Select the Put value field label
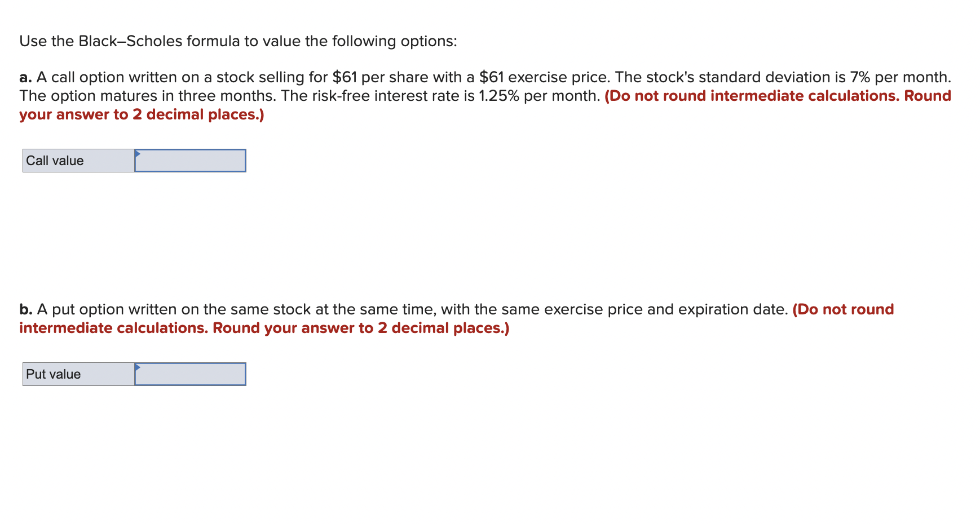 click(x=54, y=374)
